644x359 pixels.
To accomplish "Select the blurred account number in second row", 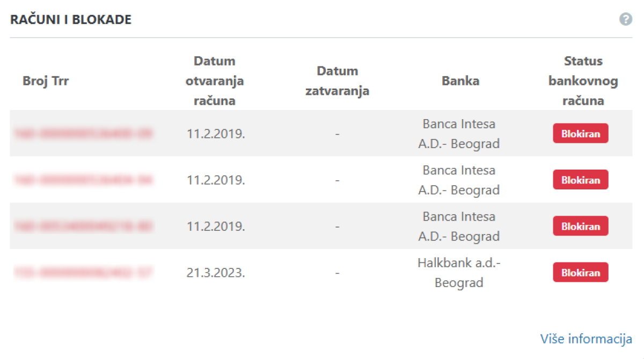I will (83, 180).
